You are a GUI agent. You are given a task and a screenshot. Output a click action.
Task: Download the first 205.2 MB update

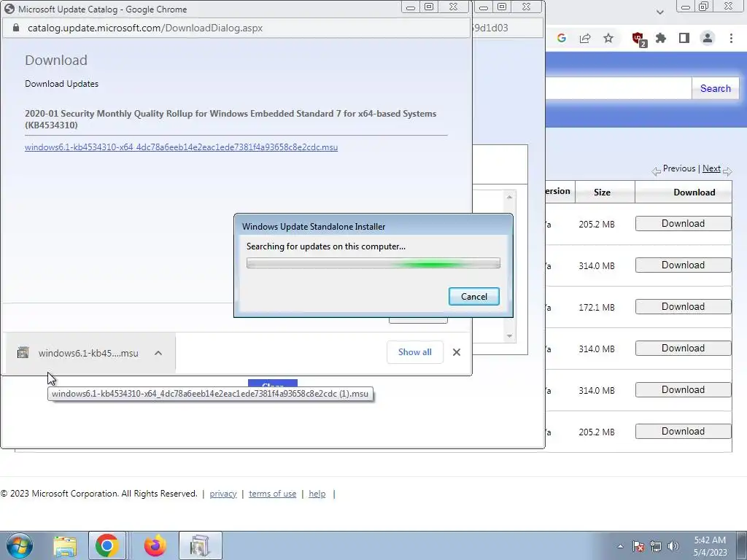(683, 223)
